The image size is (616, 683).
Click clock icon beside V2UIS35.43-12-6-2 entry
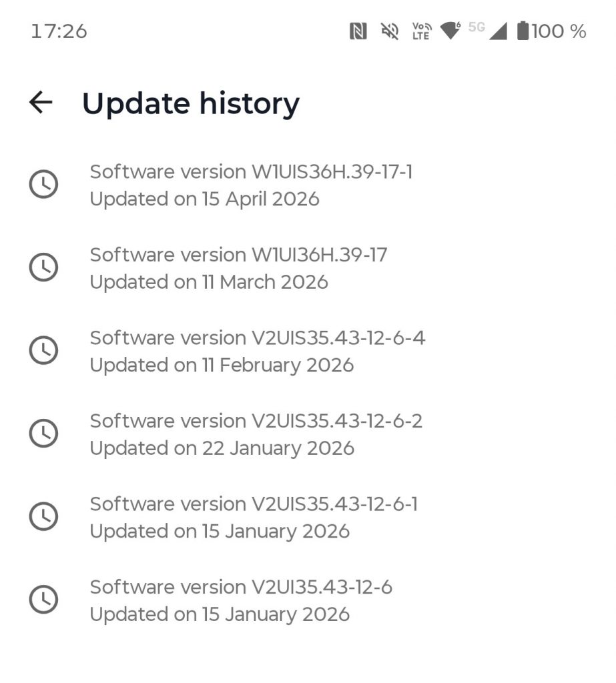coord(44,434)
